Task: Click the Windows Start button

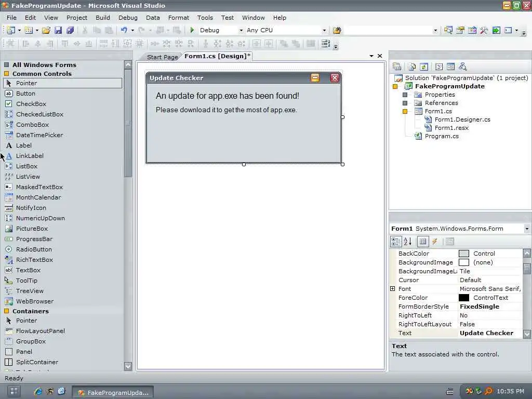Action: (x=14, y=392)
